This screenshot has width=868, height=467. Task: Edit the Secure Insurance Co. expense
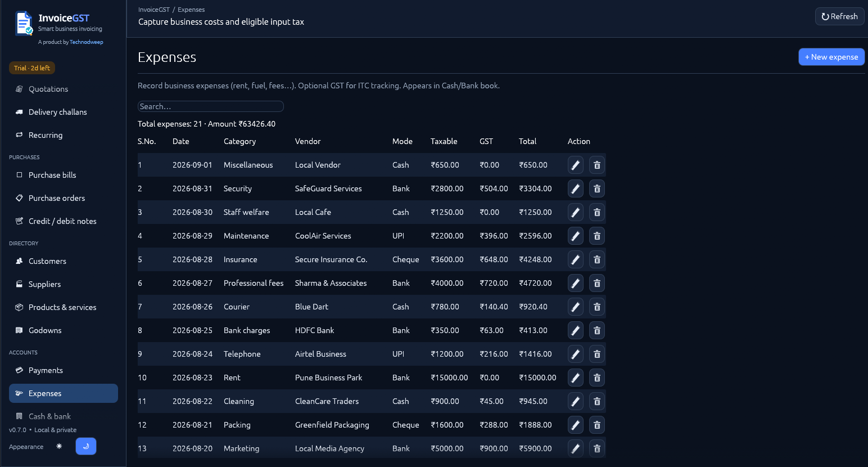pyautogui.click(x=575, y=259)
